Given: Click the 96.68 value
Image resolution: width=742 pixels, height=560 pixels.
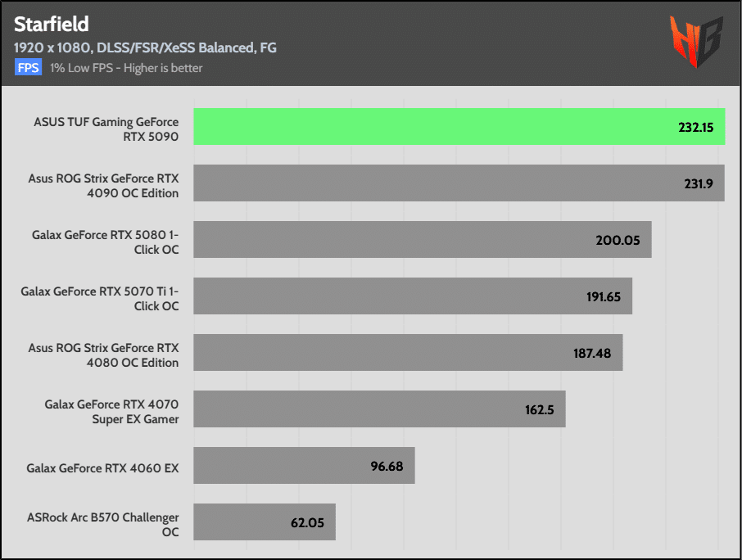Looking at the screenshot, I should click(387, 467).
